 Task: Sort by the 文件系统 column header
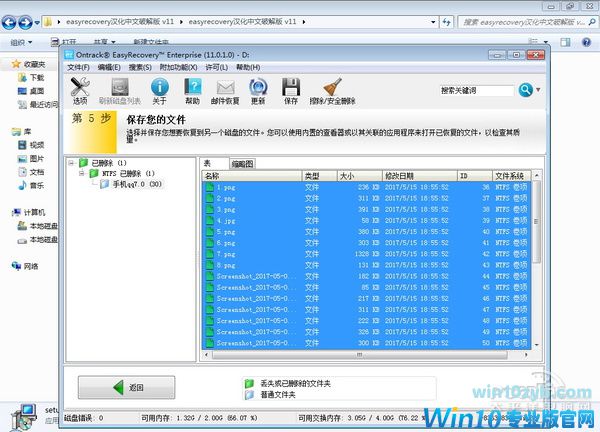511,176
